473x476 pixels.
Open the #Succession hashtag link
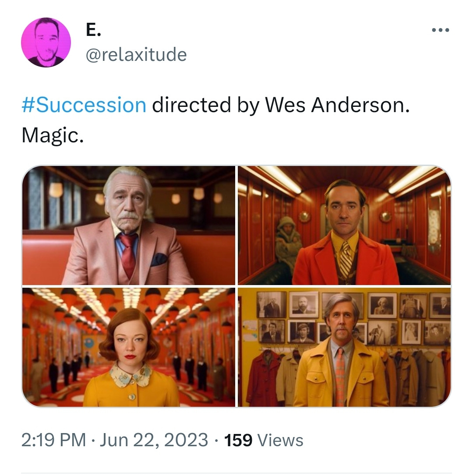click(x=84, y=105)
